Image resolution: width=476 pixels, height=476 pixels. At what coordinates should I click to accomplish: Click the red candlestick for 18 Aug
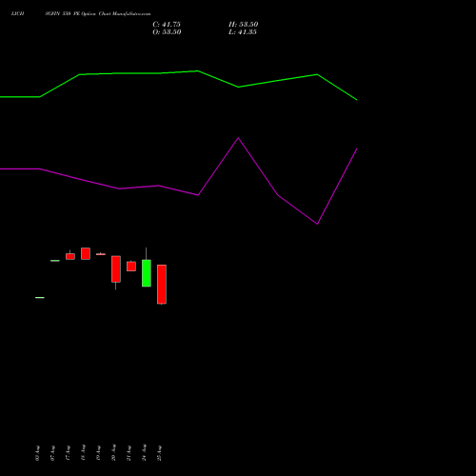(86, 253)
